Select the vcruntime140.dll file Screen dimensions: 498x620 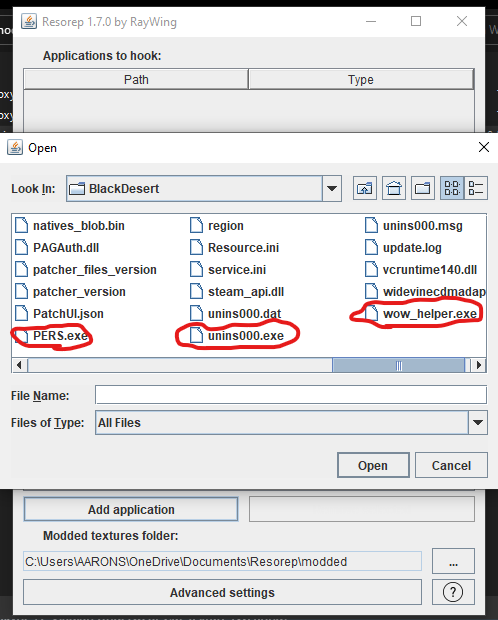[x=421, y=270]
